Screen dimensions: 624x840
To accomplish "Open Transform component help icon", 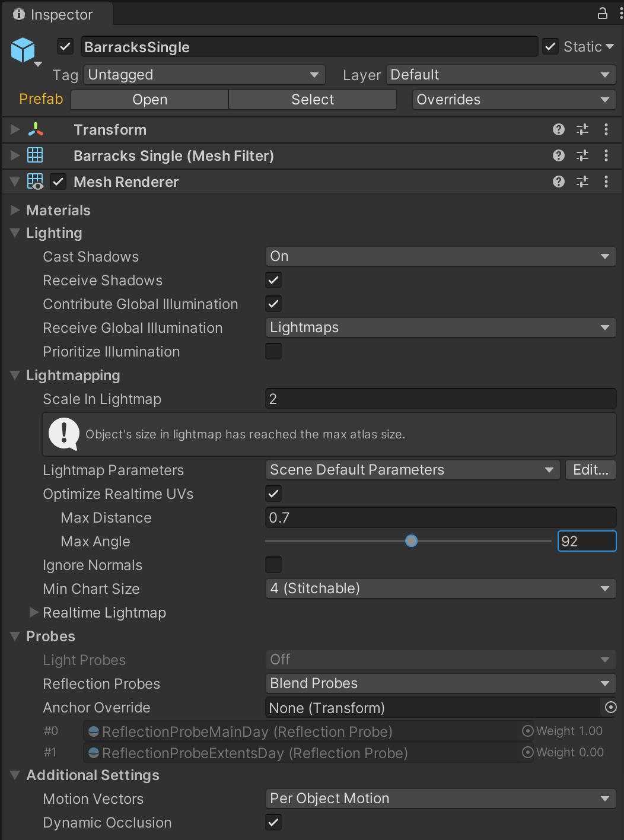I will pos(558,129).
